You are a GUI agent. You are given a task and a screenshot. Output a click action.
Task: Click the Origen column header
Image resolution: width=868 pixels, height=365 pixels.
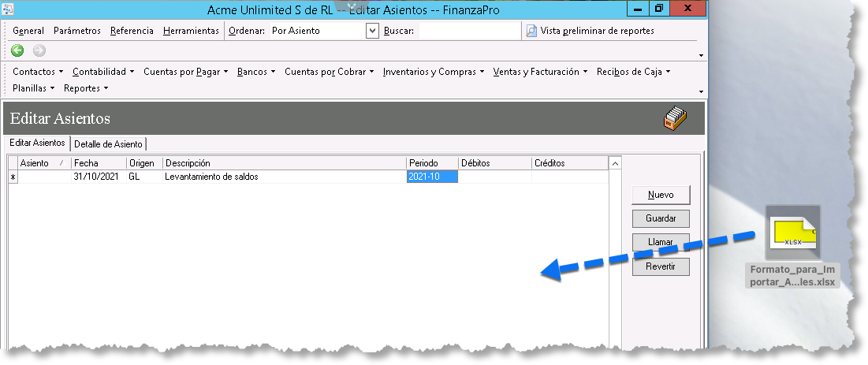click(144, 163)
